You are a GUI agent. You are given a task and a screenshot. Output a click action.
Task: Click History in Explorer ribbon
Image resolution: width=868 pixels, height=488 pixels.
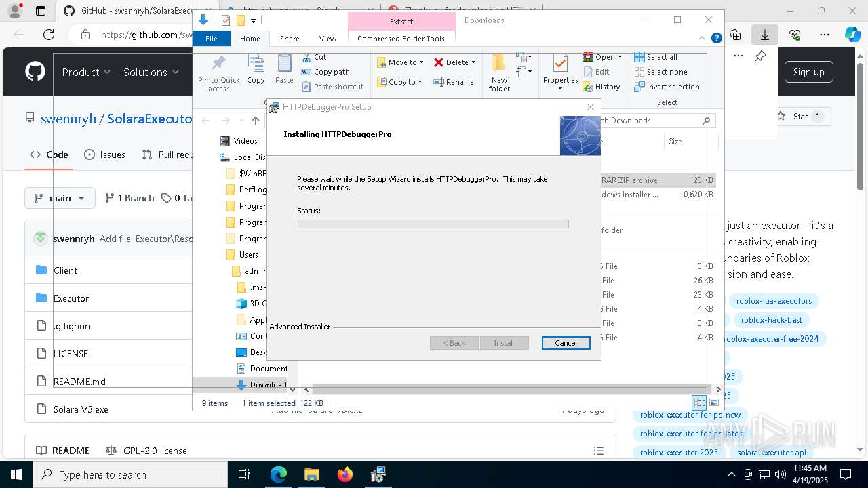tap(601, 87)
